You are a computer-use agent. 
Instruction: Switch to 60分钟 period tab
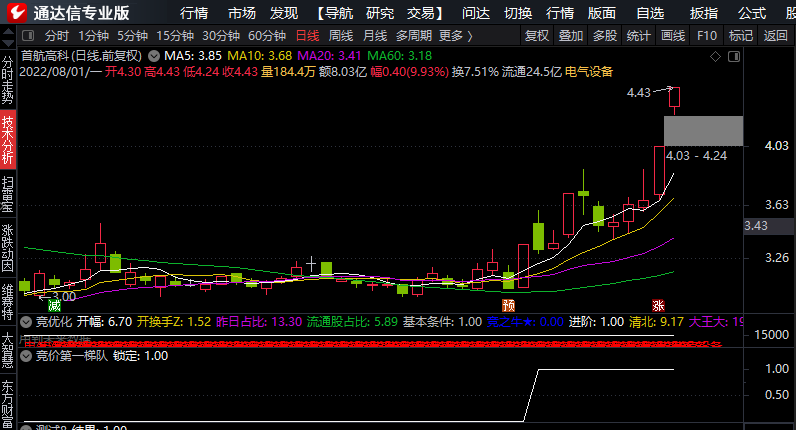click(267, 36)
